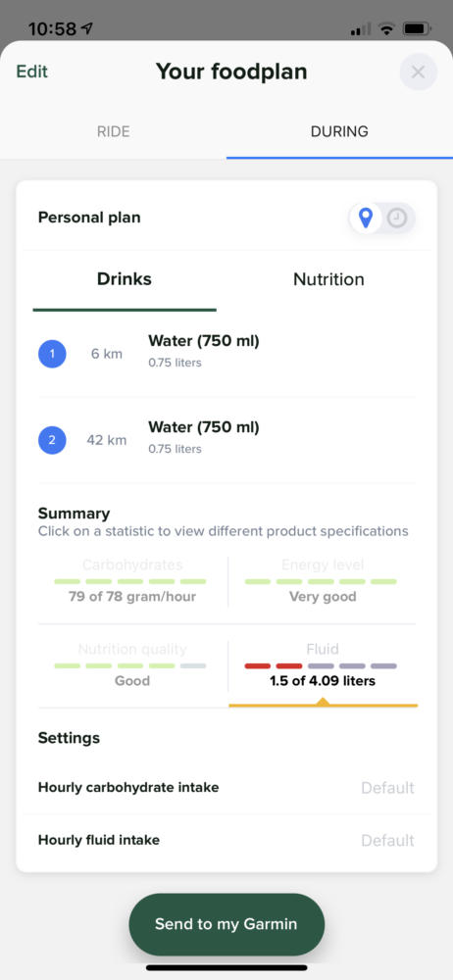Tap the blue number 2 drink marker
This screenshot has width=453, height=980.
click(52, 440)
